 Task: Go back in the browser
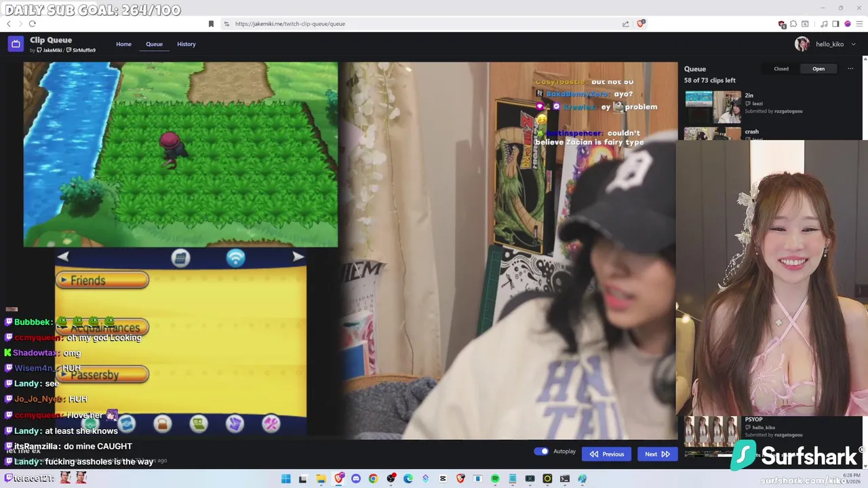(x=9, y=24)
